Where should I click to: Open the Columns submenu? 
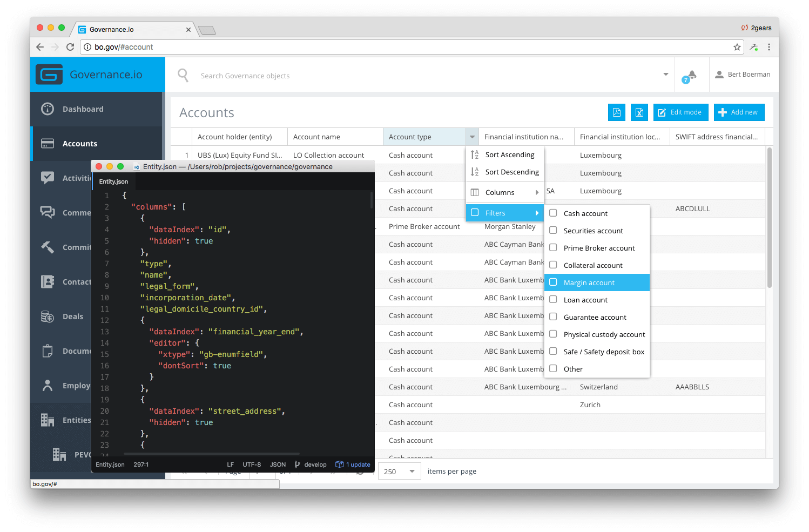pyautogui.click(x=504, y=192)
